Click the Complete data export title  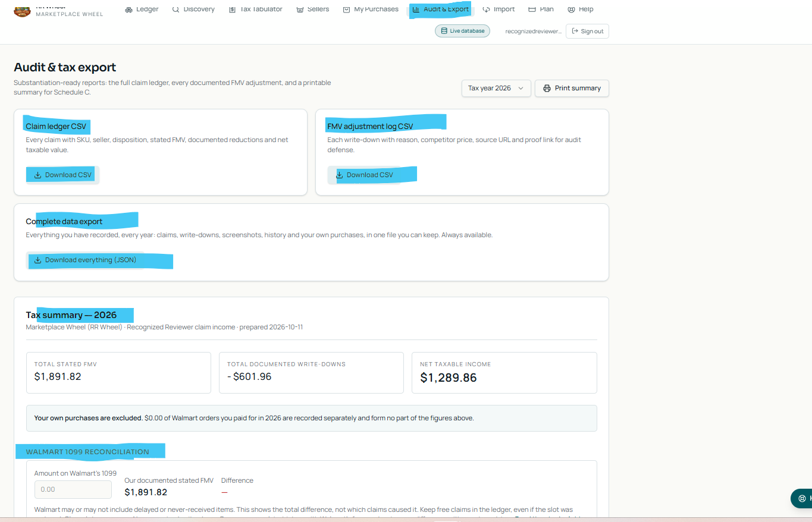pyautogui.click(x=64, y=221)
